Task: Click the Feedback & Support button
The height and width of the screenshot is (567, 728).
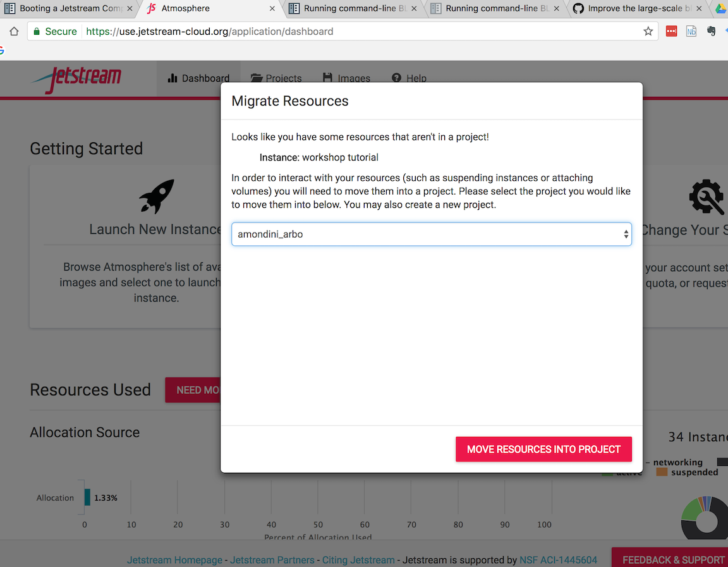Action: (672, 559)
